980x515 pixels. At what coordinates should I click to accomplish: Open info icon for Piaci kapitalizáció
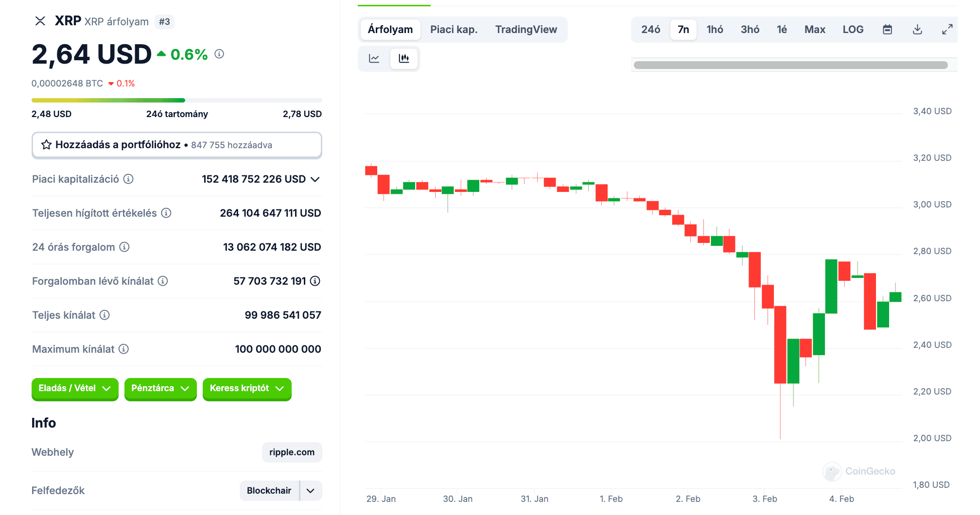click(128, 179)
